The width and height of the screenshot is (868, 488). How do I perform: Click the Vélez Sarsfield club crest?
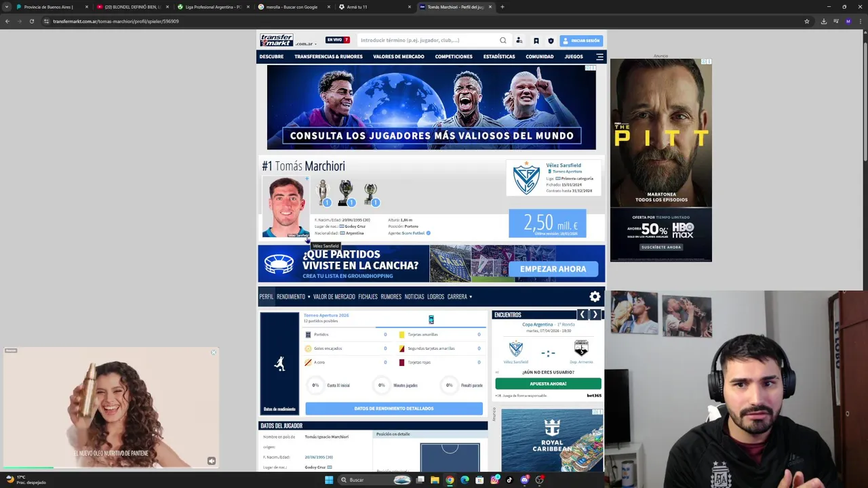tap(526, 179)
